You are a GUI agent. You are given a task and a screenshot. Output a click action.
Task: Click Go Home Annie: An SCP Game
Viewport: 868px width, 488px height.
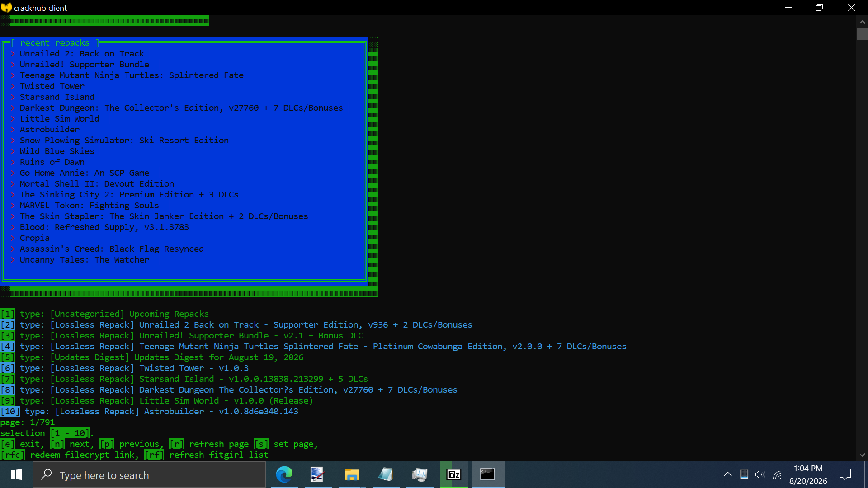coord(84,173)
